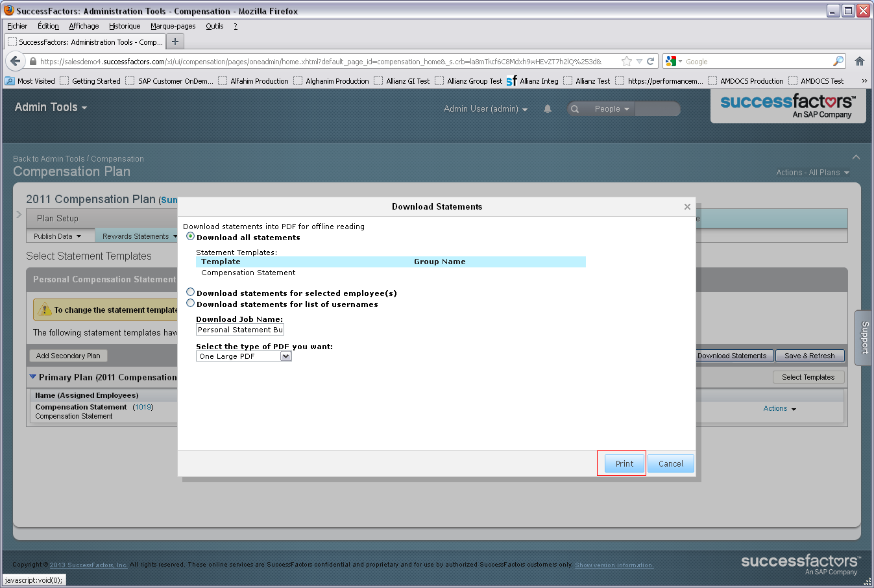Open the Rewards Statements dropdown
The width and height of the screenshot is (874, 588).
tap(140, 236)
